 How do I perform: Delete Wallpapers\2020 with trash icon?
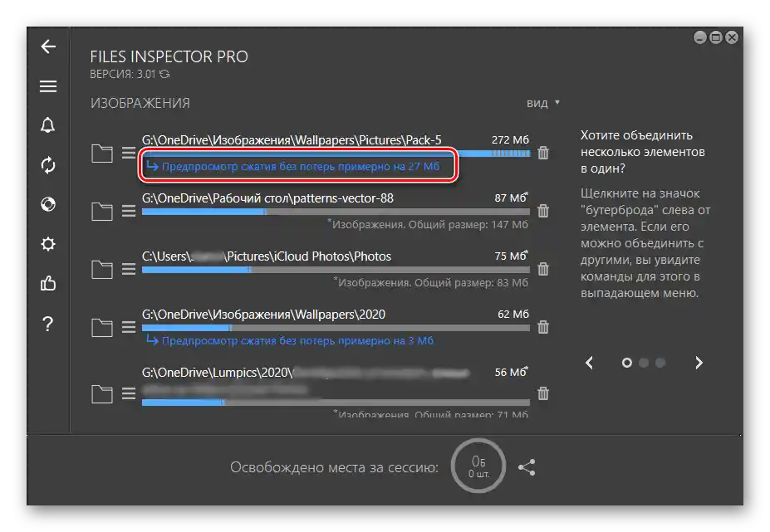(543, 327)
